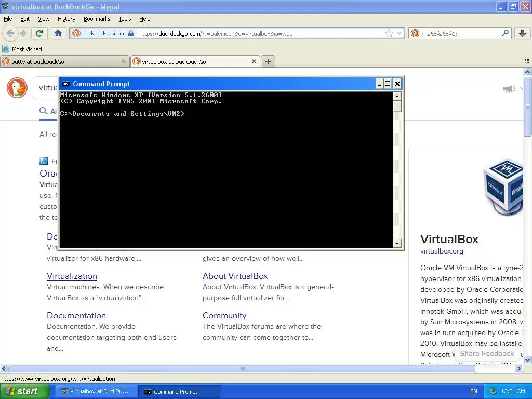Open the Tools menu
Screen dimensions: 532x399
[x=125, y=19]
